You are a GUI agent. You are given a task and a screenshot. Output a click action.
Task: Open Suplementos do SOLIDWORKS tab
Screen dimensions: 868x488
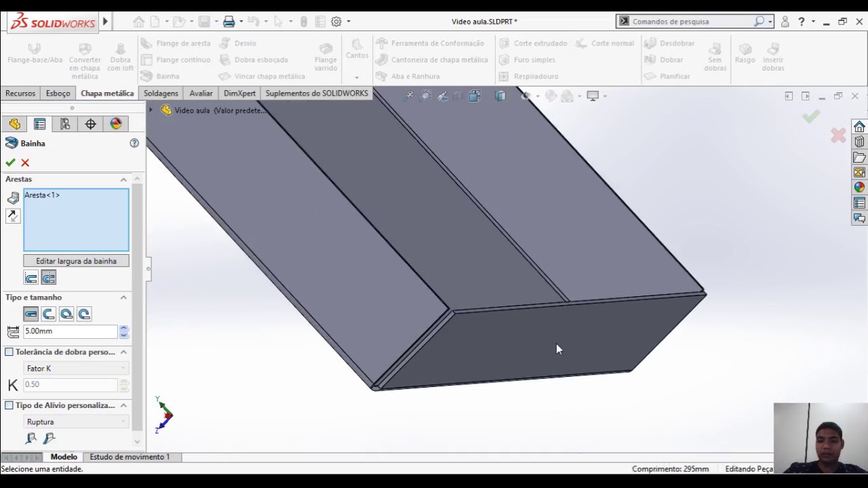point(317,94)
